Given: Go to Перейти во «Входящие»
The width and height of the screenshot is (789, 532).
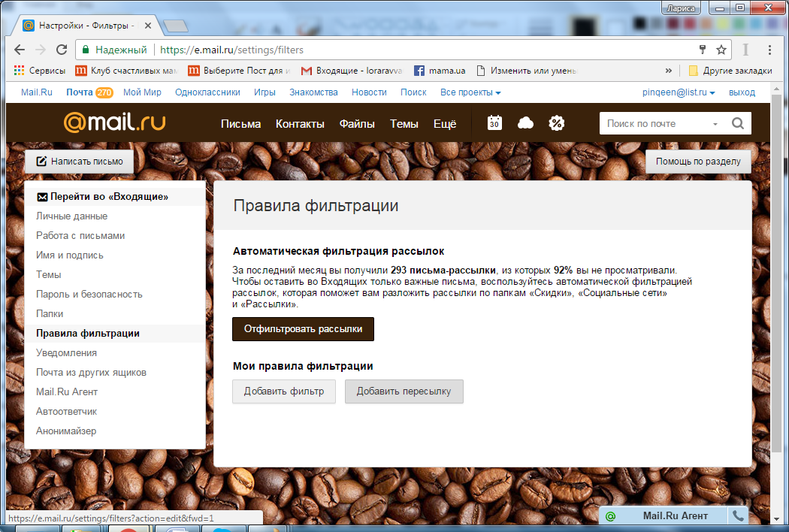Looking at the screenshot, I should (x=115, y=197).
